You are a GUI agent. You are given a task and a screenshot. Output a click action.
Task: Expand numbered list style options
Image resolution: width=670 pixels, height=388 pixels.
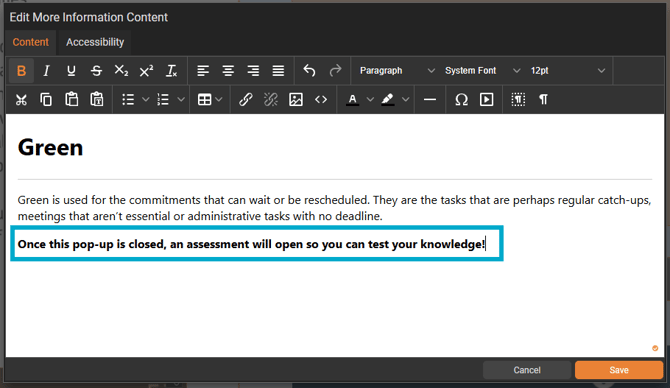181,100
